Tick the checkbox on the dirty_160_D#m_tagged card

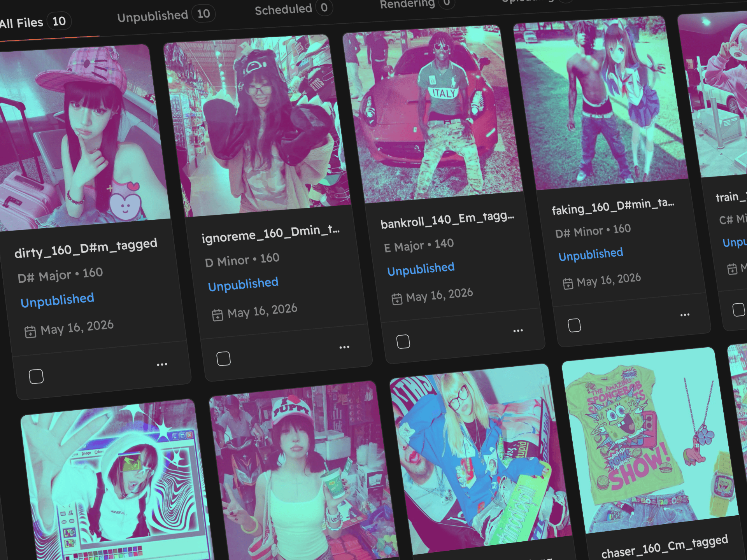(36, 376)
